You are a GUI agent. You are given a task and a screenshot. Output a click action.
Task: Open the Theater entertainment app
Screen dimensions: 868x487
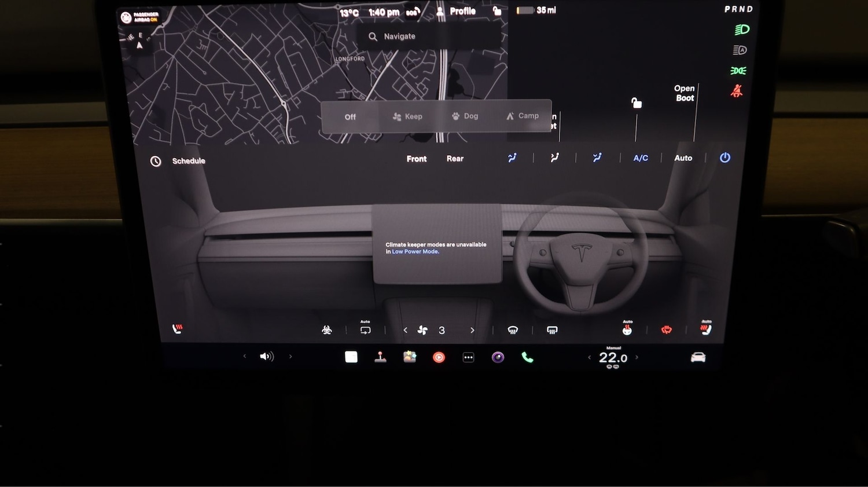click(x=439, y=357)
